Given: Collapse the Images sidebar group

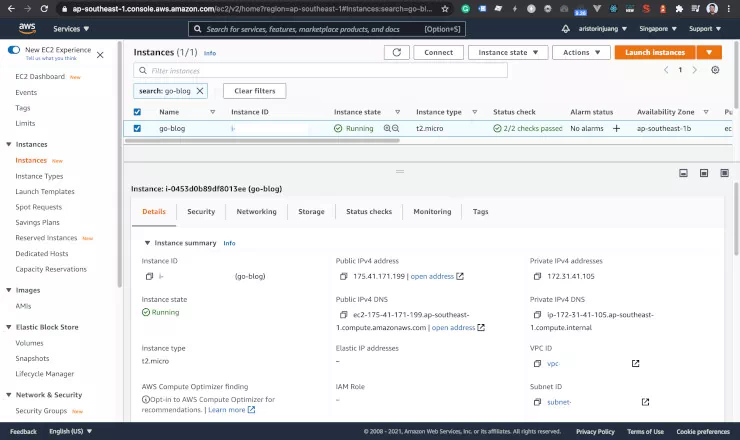Looking at the screenshot, I should pos(8,290).
